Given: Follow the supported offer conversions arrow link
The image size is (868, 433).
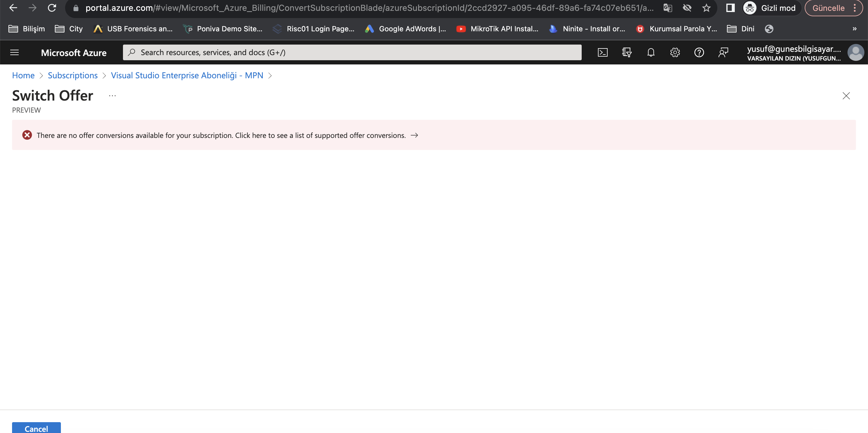Looking at the screenshot, I should tap(414, 136).
